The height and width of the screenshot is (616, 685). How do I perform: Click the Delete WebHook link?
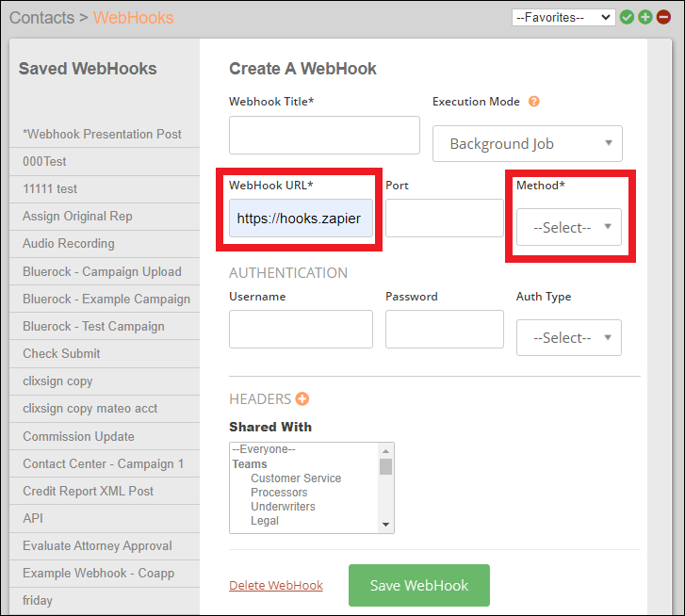point(276,585)
